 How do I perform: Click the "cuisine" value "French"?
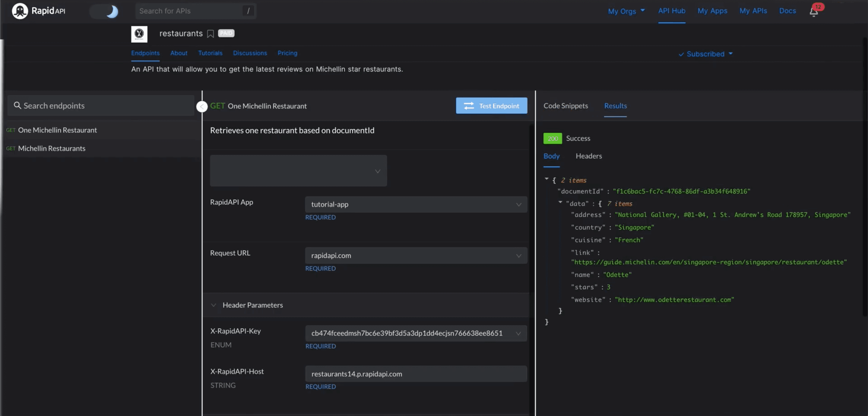pyautogui.click(x=629, y=240)
